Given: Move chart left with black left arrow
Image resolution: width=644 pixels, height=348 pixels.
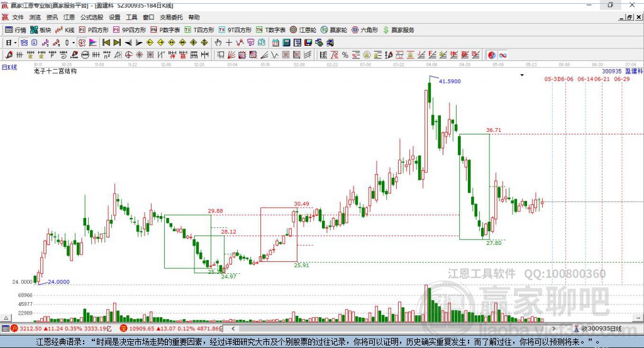Looking at the screenshot, I should pos(128,43).
